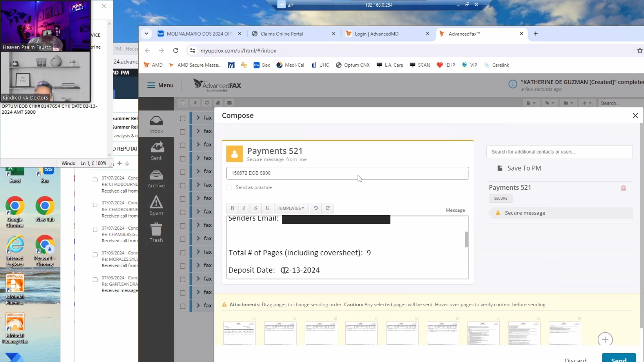Click the message body scrollbar thumb
Screen dimensions: 644x362
point(467,239)
